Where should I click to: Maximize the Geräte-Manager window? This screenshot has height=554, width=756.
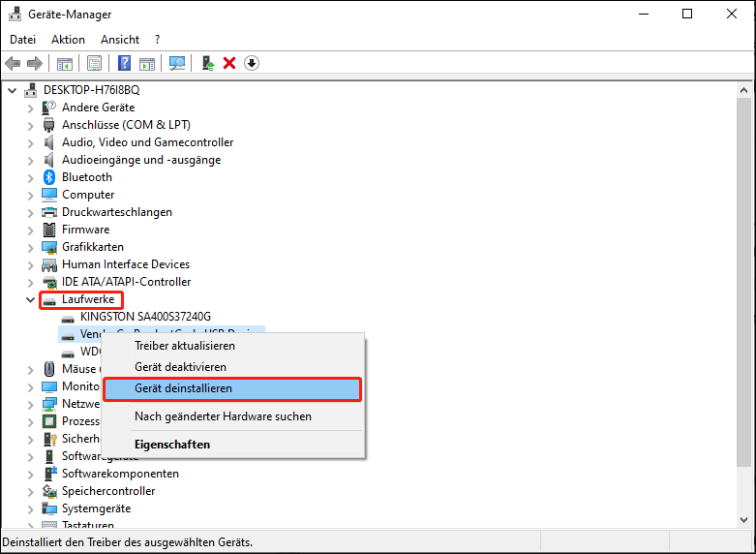(x=687, y=14)
